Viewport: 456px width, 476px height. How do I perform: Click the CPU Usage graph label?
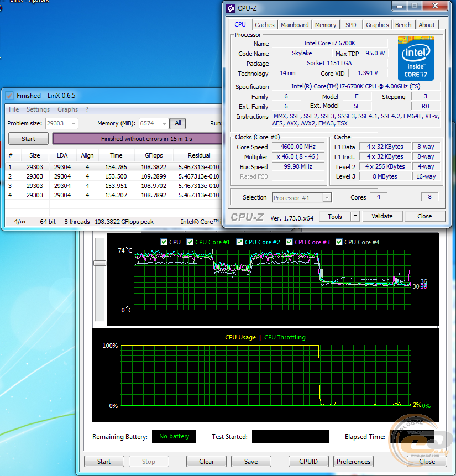pyautogui.click(x=240, y=337)
